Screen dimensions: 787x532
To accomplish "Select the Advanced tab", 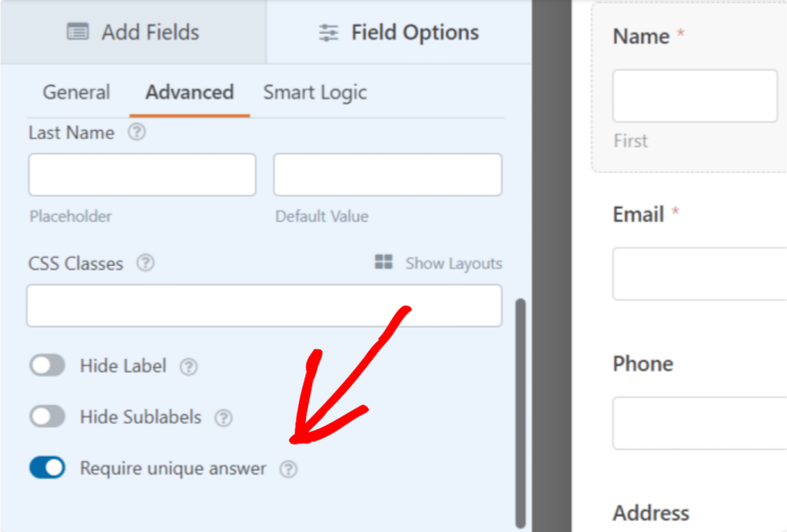I will click(189, 92).
